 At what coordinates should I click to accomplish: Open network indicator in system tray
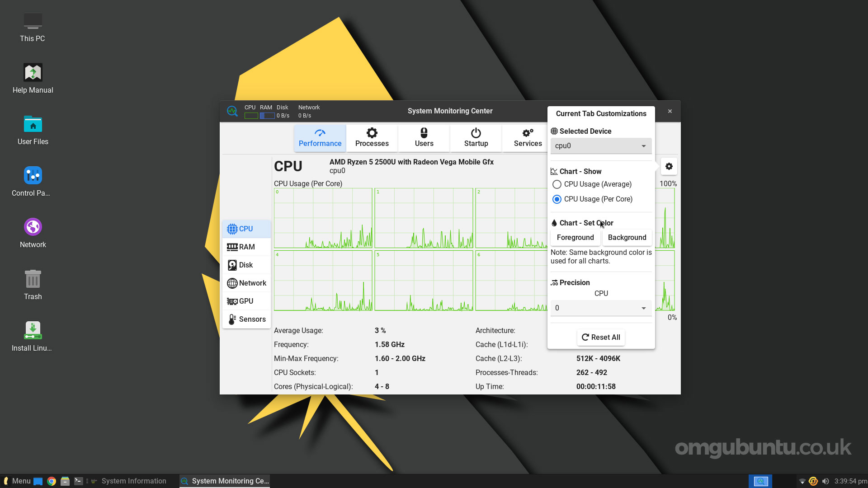coord(802,481)
